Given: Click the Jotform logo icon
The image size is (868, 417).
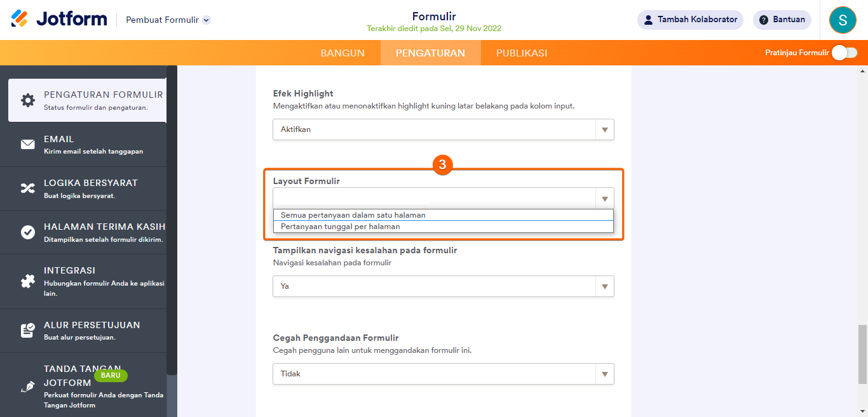Looking at the screenshot, I should 20,19.
